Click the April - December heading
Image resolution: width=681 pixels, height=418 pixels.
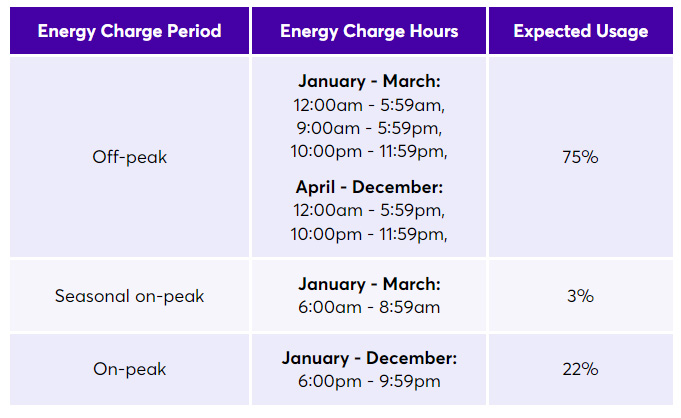click(369, 187)
